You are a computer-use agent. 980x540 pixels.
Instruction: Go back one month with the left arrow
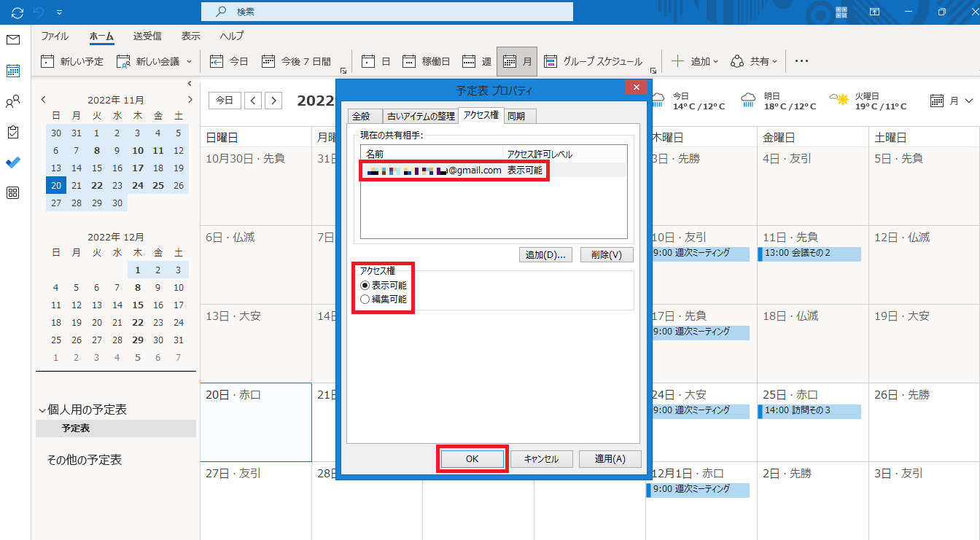pyautogui.click(x=253, y=101)
